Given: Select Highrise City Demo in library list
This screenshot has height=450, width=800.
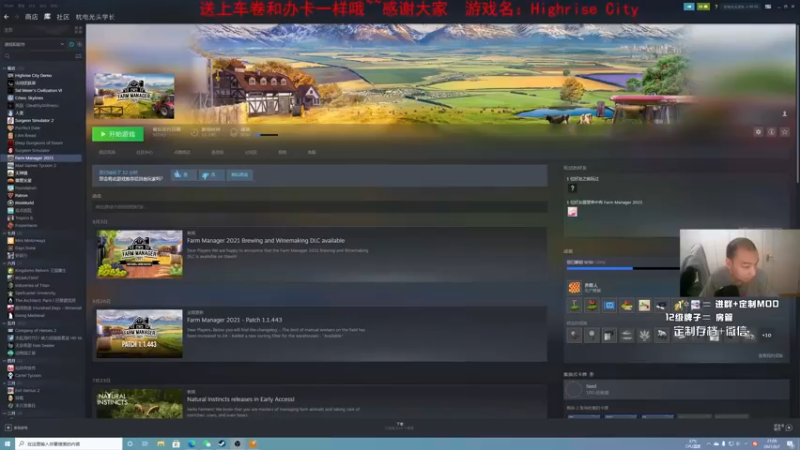Looking at the screenshot, I should click(x=33, y=76).
